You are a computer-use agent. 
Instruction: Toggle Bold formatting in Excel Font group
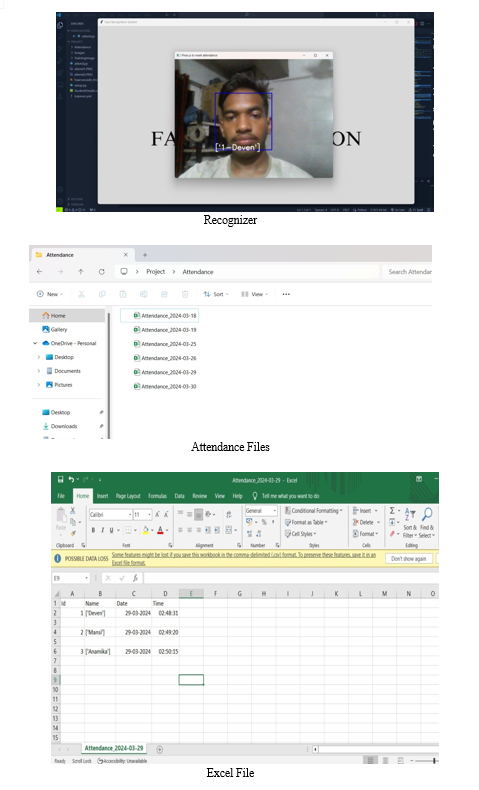click(x=93, y=530)
